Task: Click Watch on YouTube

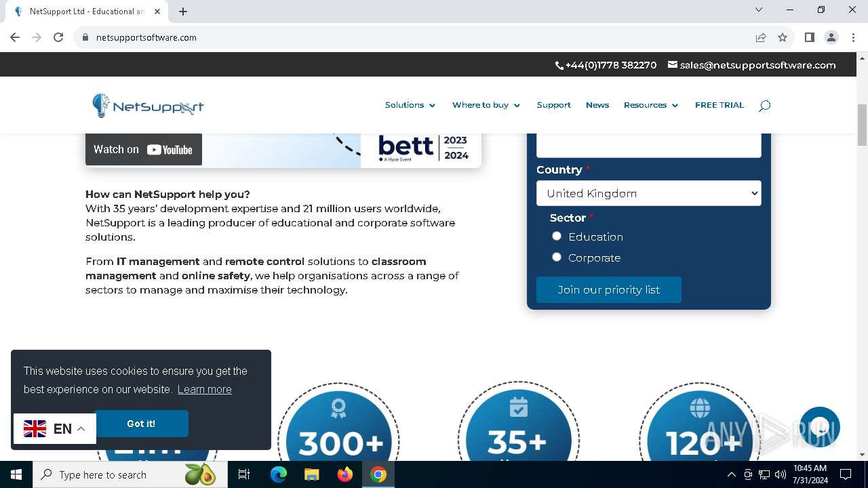Action: coord(144,150)
